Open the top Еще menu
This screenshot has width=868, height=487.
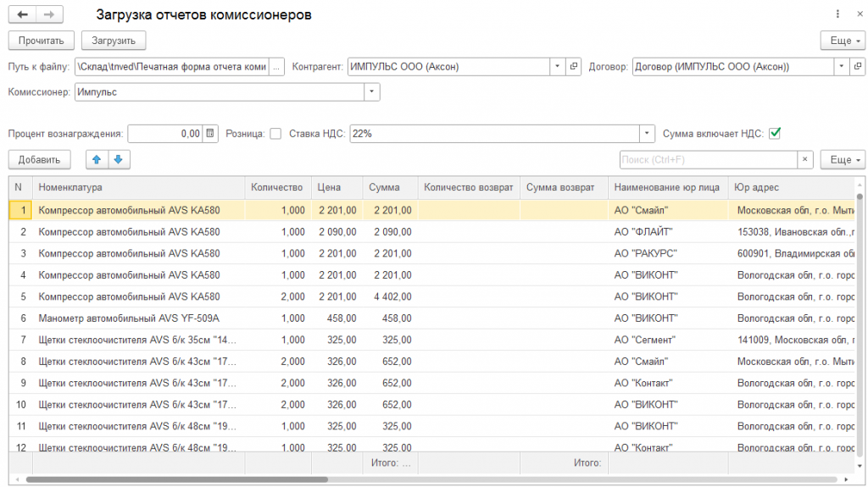[x=843, y=41]
